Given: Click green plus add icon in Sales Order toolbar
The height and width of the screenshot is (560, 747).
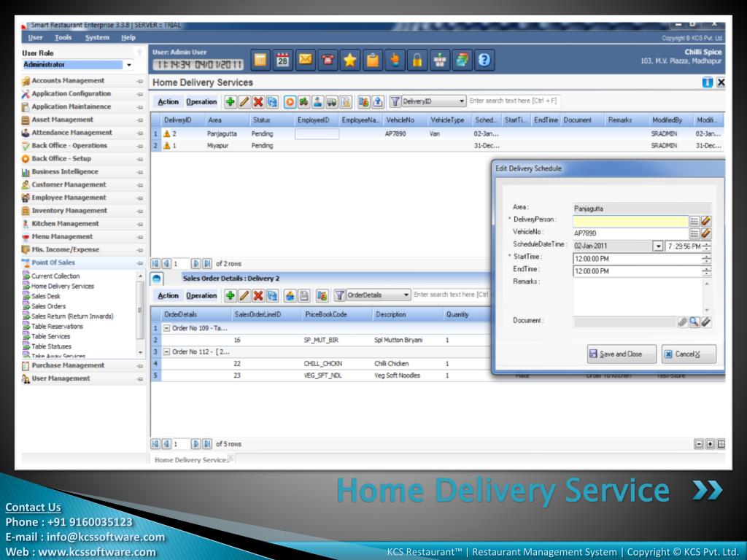Looking at the screenshot, I should [x=230, y=296].
